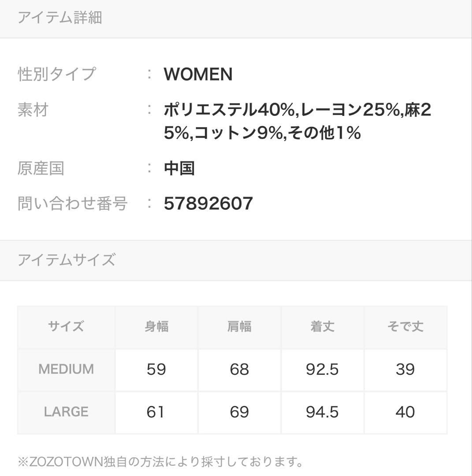
Task: Click the ZOZOTOWN measurement method note
Action: 160,462
